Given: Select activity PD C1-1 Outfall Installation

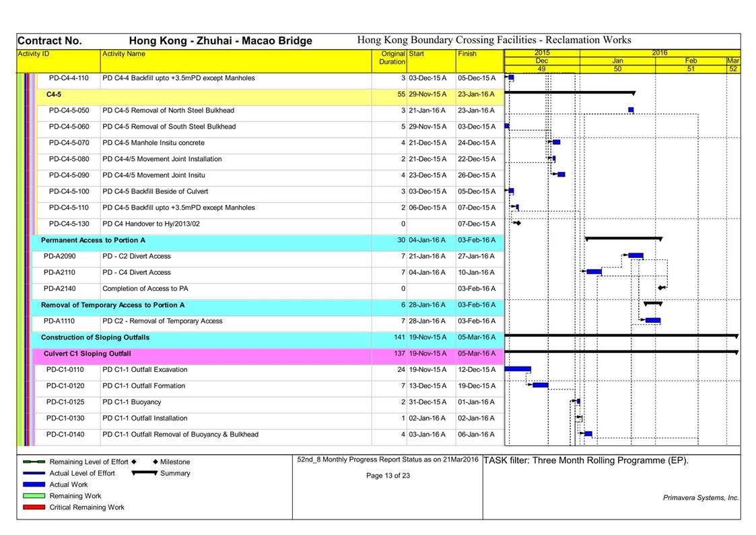Looking at the screenshot, I should coord(145,418).
